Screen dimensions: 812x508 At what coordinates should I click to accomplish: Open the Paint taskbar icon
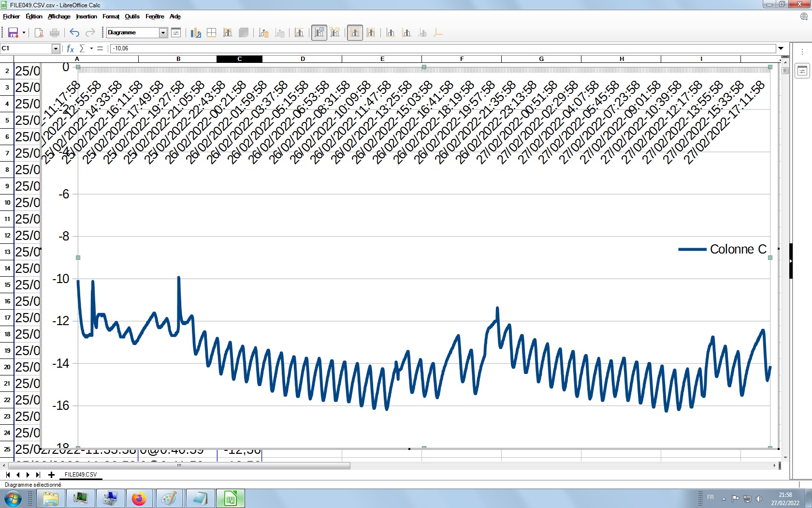169,498
